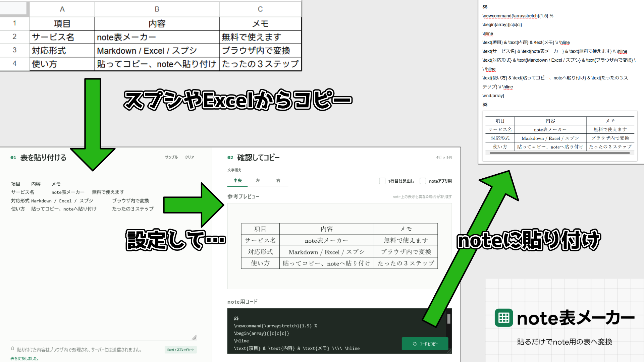Image resolution: width=644 pixels, height=362 pixels.
Task: Click the サンプル button
Action: (x=171, y=157)
